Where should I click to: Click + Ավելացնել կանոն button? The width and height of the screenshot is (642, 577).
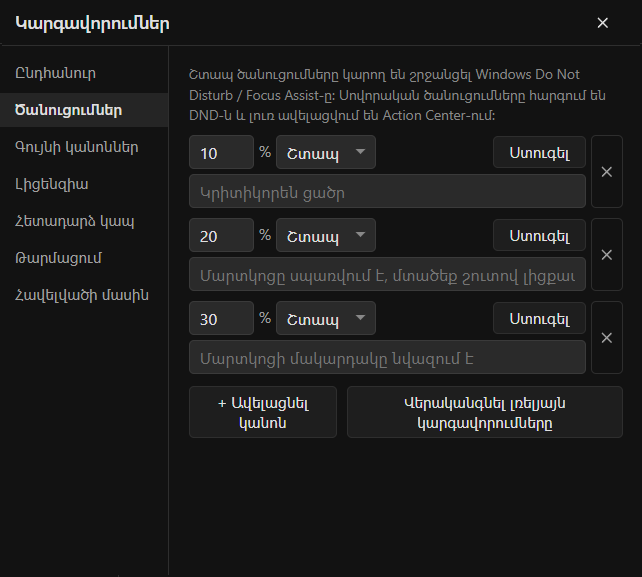(x=263, y=412)
